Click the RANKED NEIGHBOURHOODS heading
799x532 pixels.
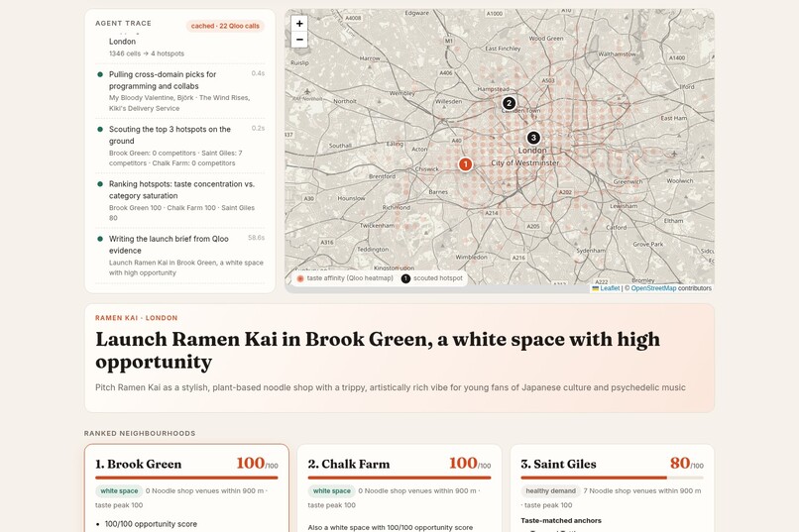point(140,433)
